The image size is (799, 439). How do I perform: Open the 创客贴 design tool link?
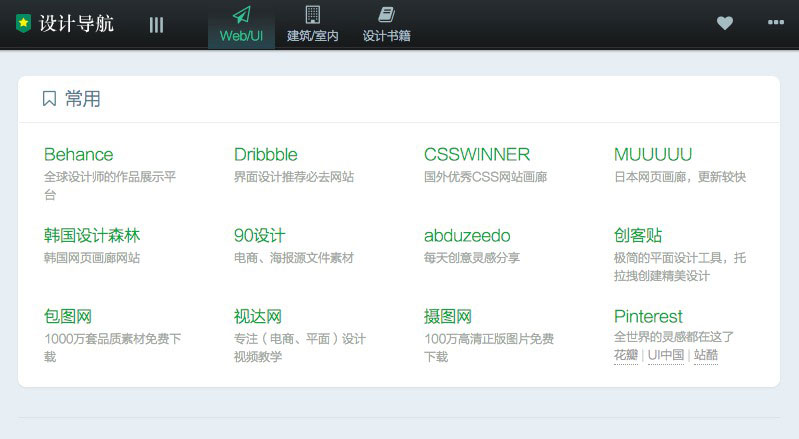point(638,236)
